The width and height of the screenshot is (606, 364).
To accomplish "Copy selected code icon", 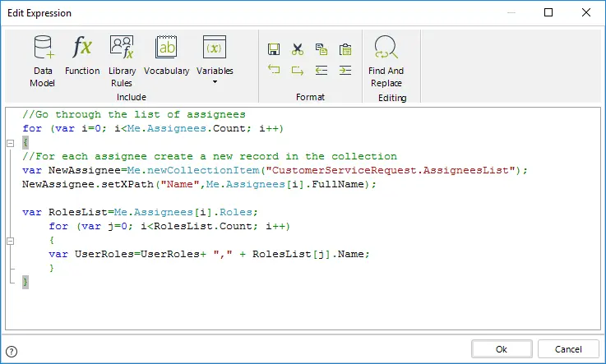I will coord(322,49).
